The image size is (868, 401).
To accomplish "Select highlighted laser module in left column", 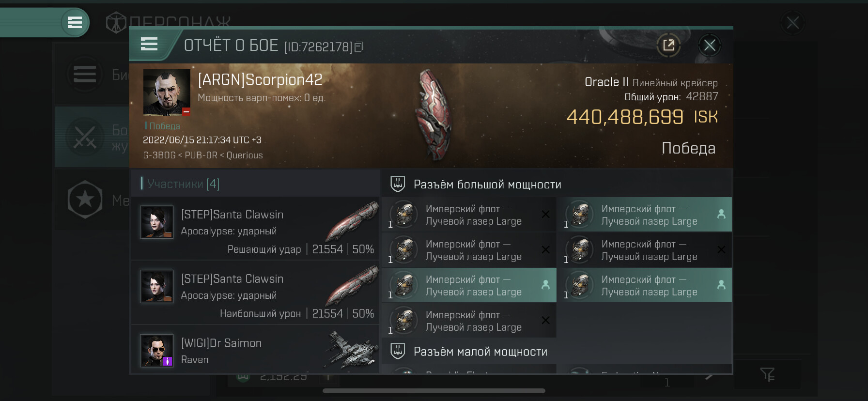I will 469,285.
